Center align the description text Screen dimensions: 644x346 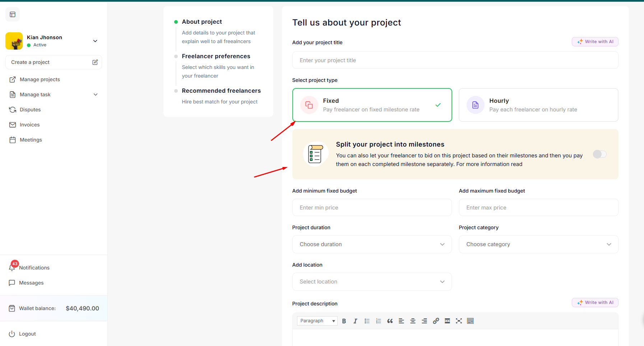coord(413,321)
